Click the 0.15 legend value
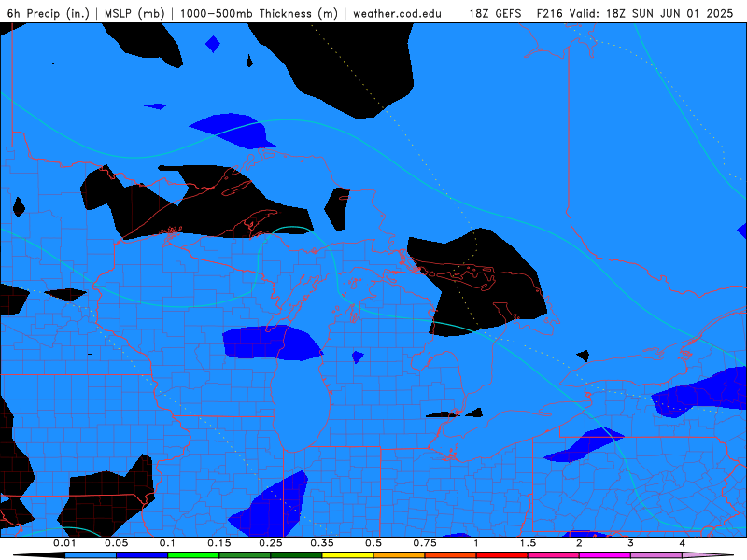This screenshot has height=560, width=747. pyautogui.click(x=219, y=543)
